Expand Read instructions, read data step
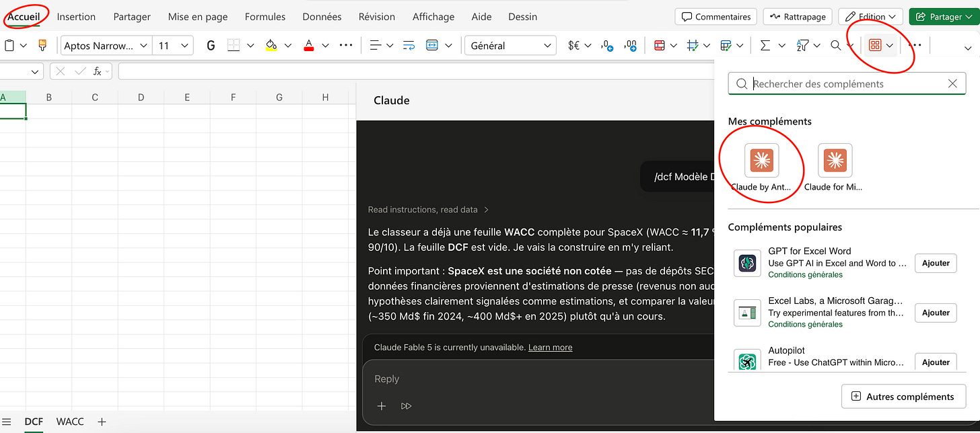This screenshot has height=433, width=980. [429, 210]
